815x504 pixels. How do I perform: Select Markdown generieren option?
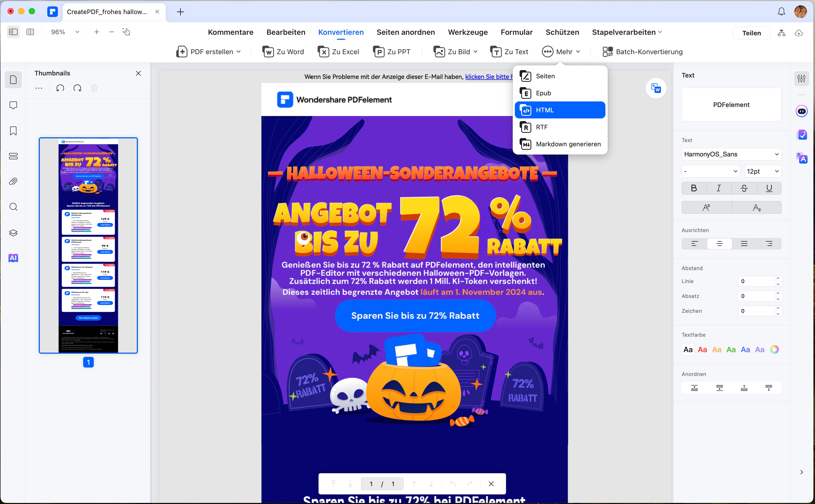[560, 144]
